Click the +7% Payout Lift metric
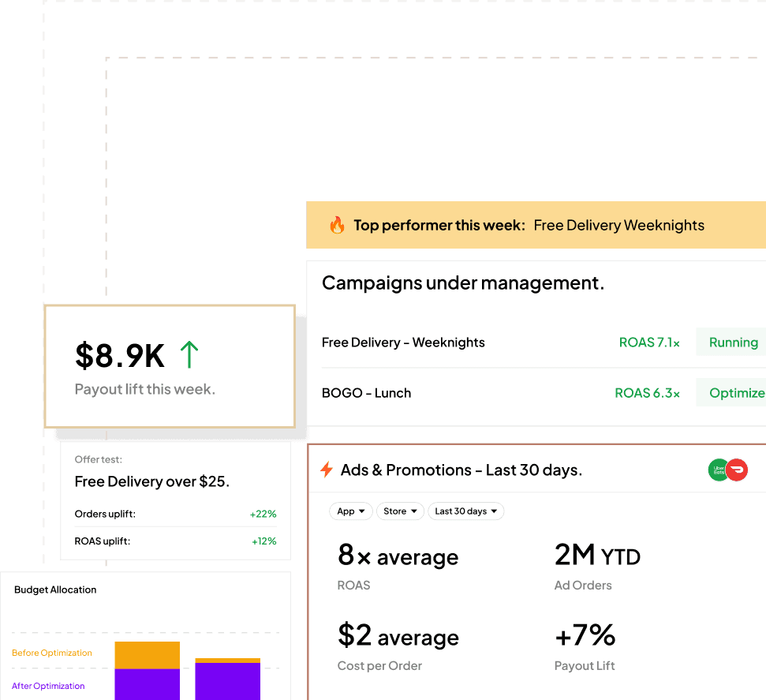Viewport: 766px width, 700px height. tap(585, 635)
